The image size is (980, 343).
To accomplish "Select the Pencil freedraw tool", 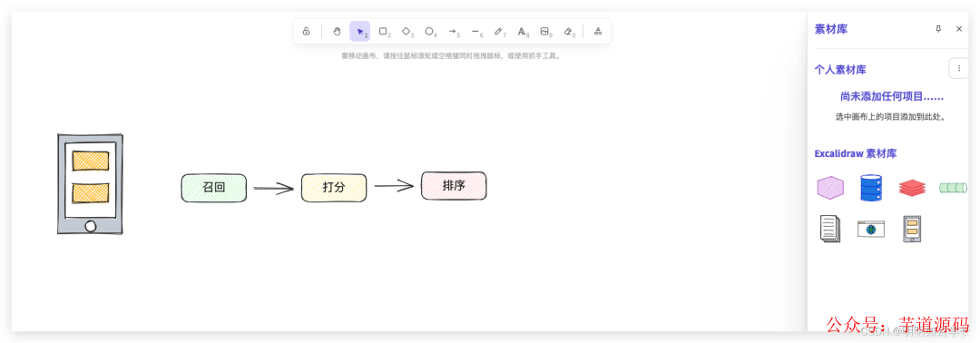I will pos(499,31).
